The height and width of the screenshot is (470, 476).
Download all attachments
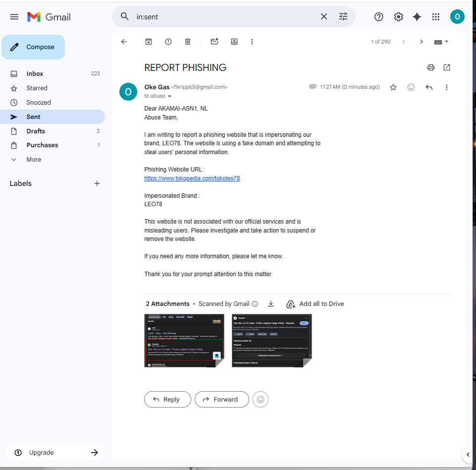[x=271, y=304]
